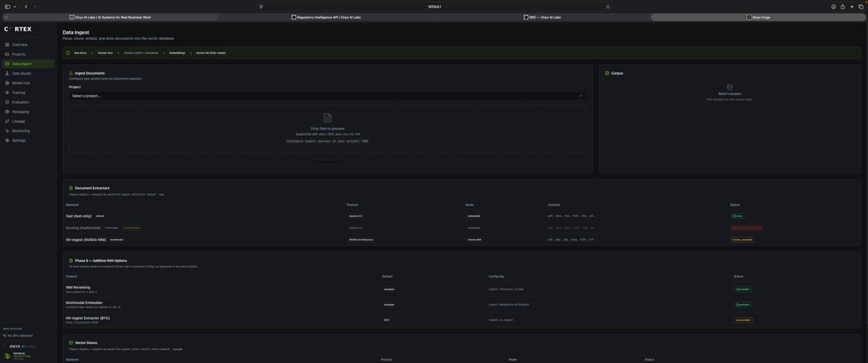This screenshot has height=363, width=868.
Task: Select the Onyx Forge browser tab
Action: point(758,17)
